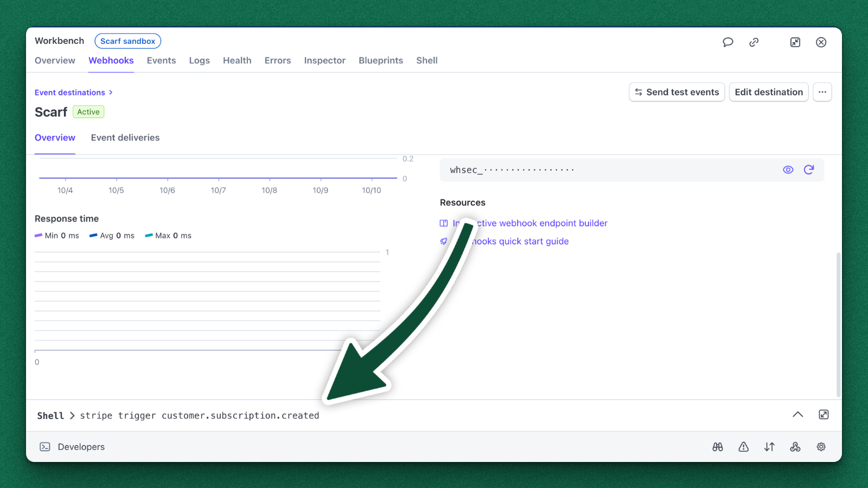The height and width of the screenshot is (488, 868).
Task: Copy link using the chain icon
Action: pos(754,42)
